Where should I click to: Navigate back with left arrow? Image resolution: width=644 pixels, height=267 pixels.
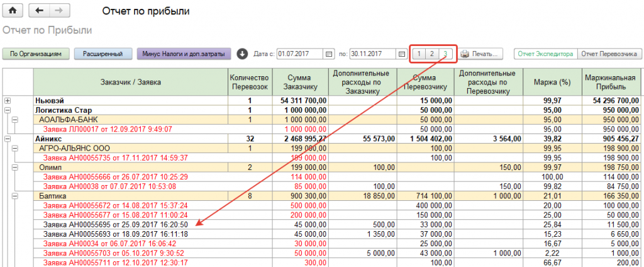pyautogui.click(x=39, y=11)
